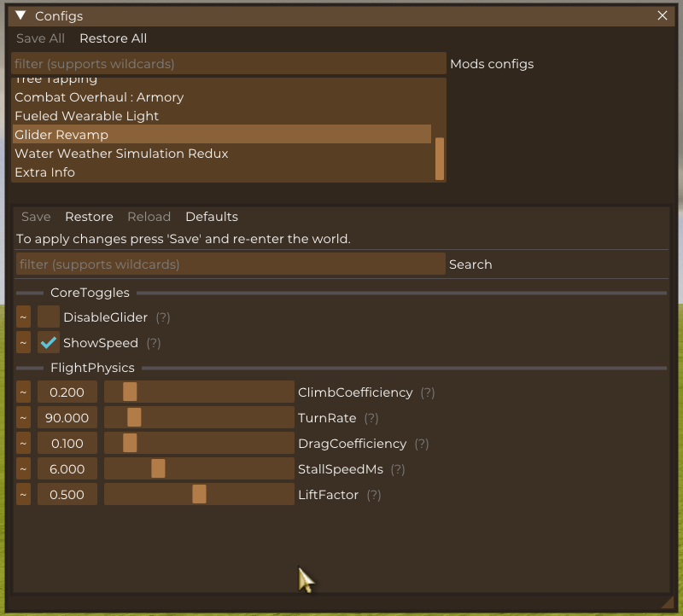Click the mod list scrollbar thumb
The height and width of the screenshot is (616, 683).
pos(440,159)
